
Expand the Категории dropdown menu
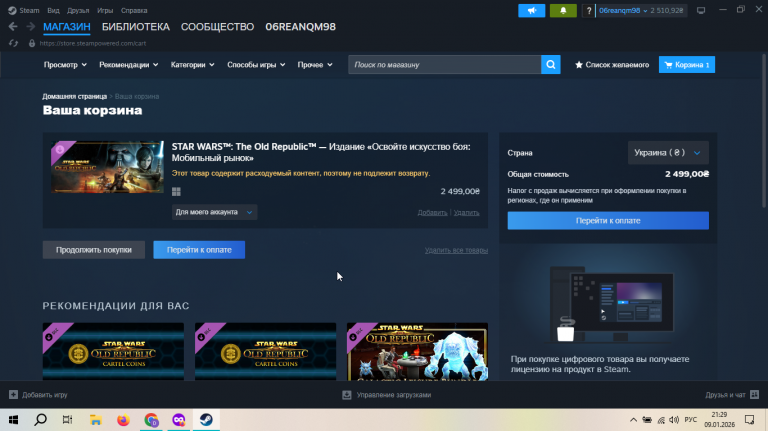point(192,65)
